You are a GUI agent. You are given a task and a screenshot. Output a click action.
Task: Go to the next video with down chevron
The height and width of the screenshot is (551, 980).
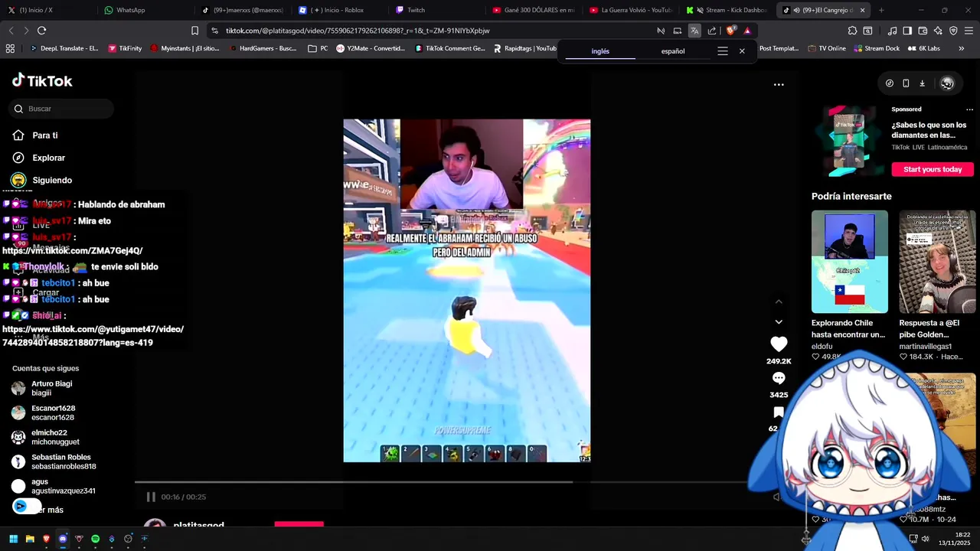tap(779, 322)
